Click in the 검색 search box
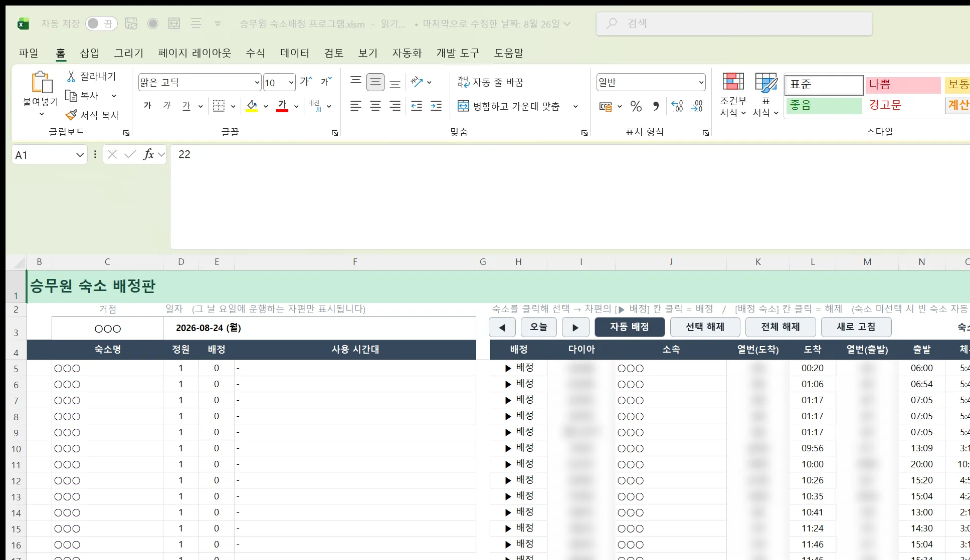The image size is (970, 560). [734, 24]
